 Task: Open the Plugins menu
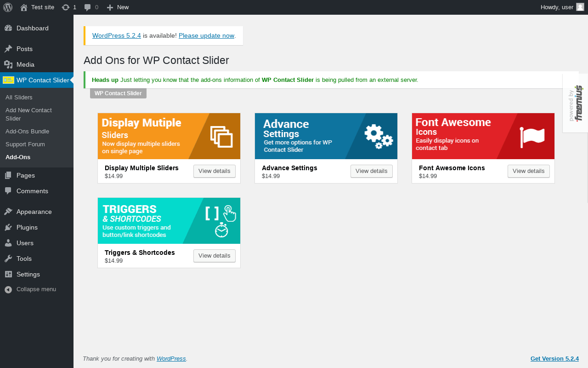[37, 227]
